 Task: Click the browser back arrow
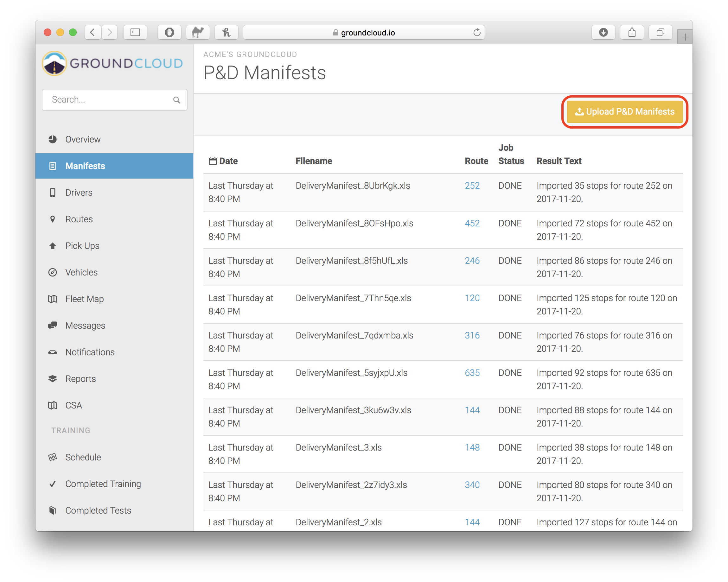[x=93, y=32]
